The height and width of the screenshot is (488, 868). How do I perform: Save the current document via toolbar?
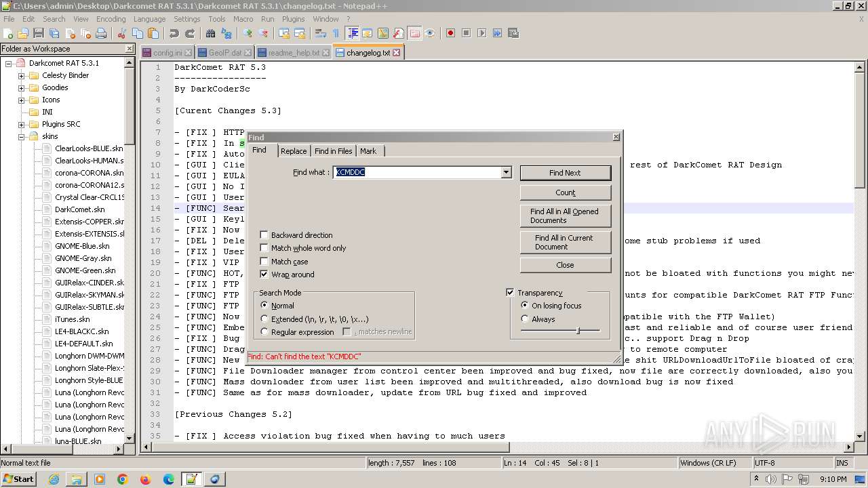pyautogui.click(x=39, y=33)
